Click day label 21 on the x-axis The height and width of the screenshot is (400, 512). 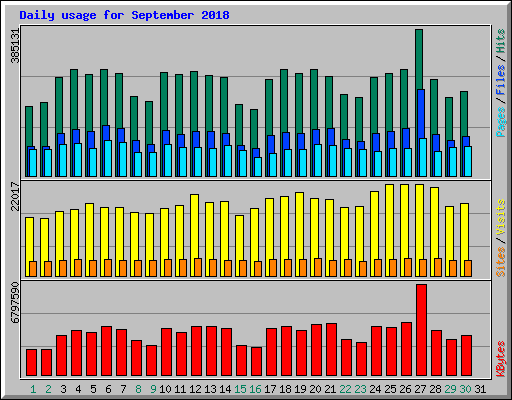pos(330,389)
